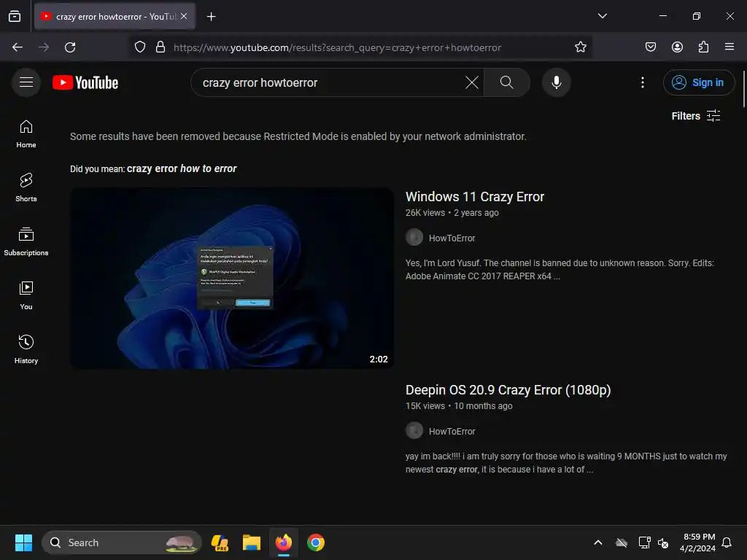Open the clock showing 8:59 PM

pos(698,542)
